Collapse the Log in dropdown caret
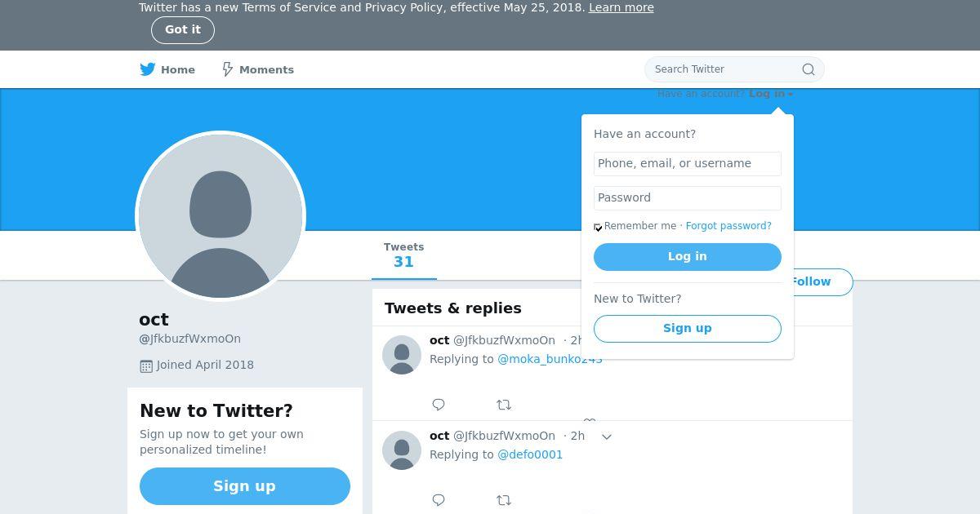The height and width of the screenshot is (514, 980). [x=791, y=95]
